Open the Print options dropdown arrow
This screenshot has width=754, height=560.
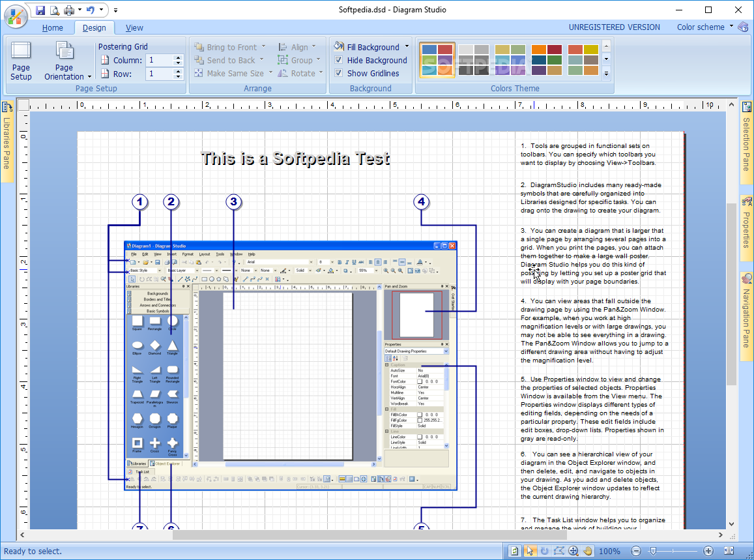(80, 10)
